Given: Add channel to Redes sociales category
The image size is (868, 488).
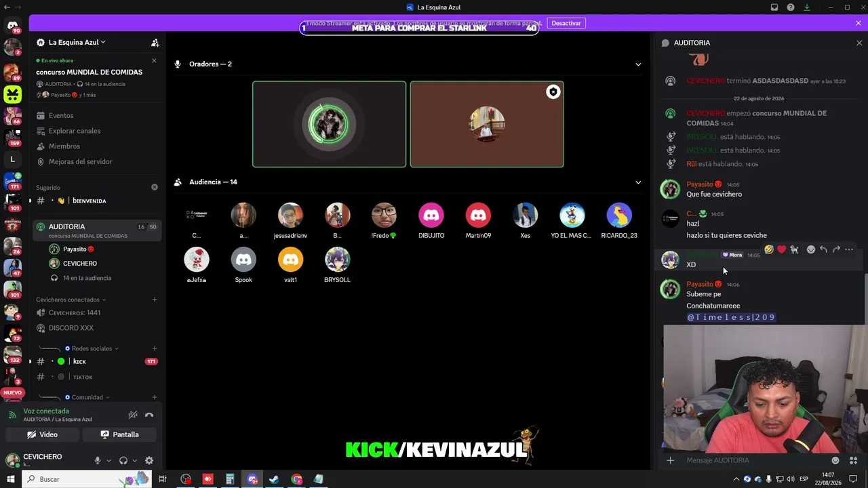Looking at the screenshot, I should (x=155, y=348).
